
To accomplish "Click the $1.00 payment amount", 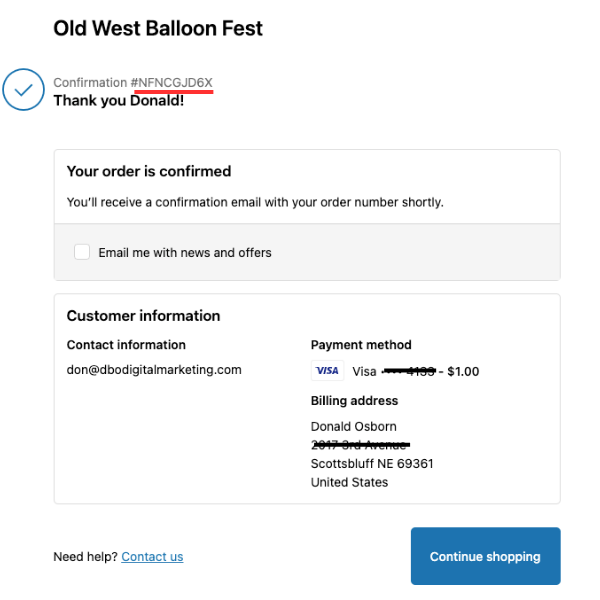I will click(x=463, y=372).
